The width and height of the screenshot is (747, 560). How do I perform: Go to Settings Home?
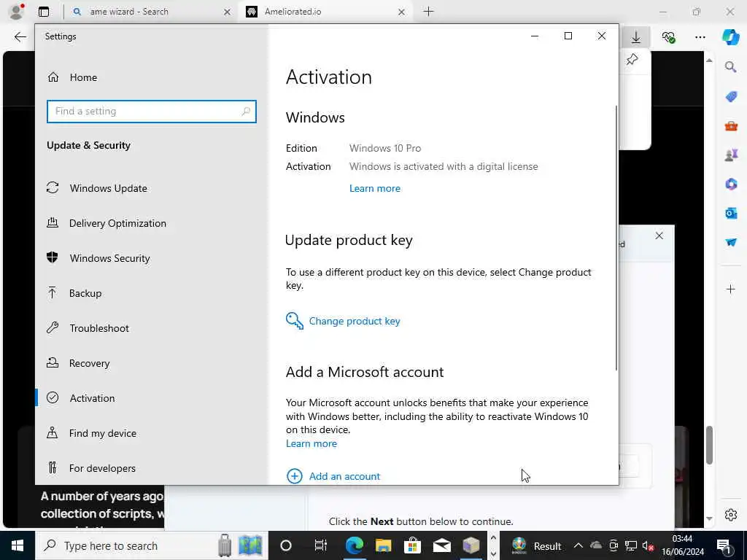click(x=72, y=77)
